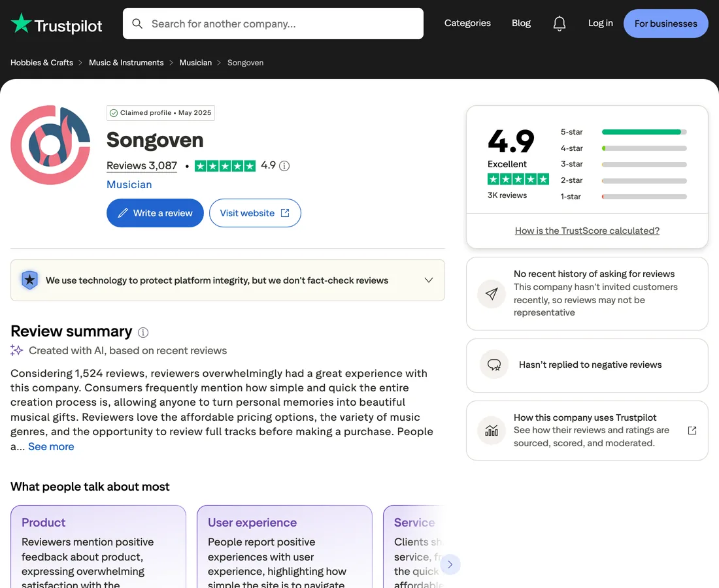Image resolution: width=719 pixels, height=588 pixels.
Task: Open the Product topic card
Action: 98,547
